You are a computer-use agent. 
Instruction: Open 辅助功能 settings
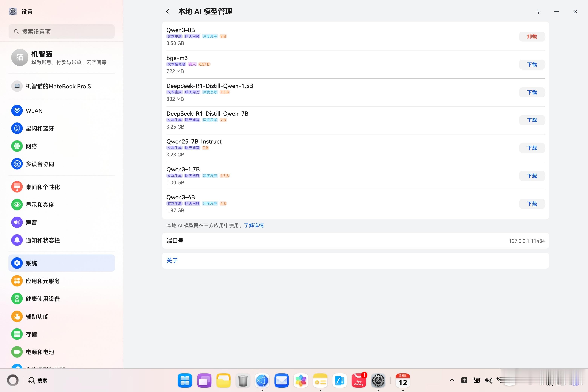(x=61, y=316)
